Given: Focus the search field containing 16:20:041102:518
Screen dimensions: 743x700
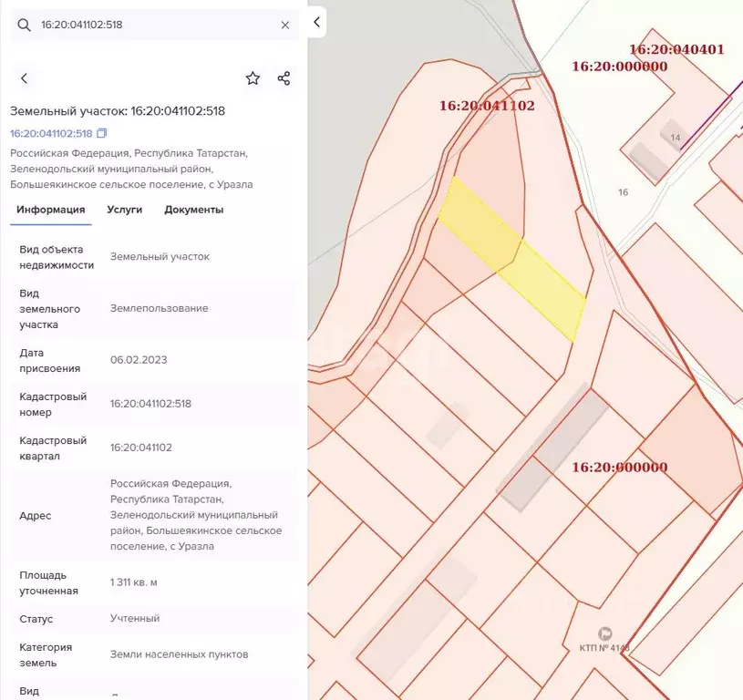Looking at the screenshot, I should click(x=155, y=26).
